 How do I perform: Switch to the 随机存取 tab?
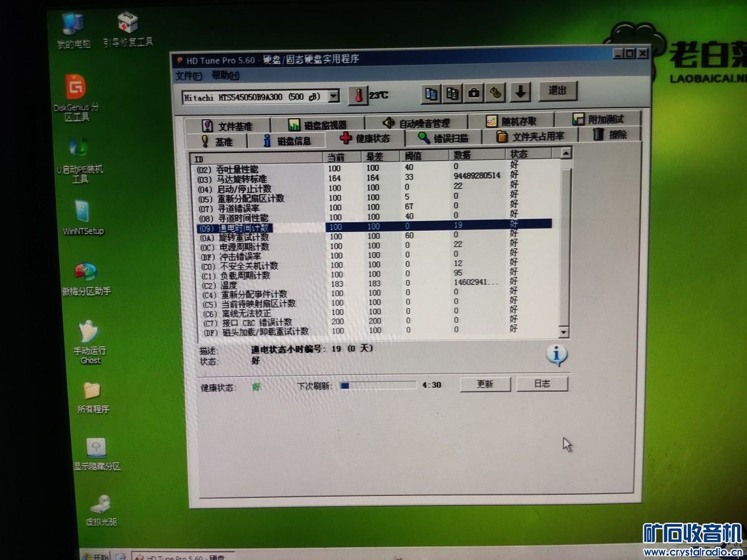[510, 121]
